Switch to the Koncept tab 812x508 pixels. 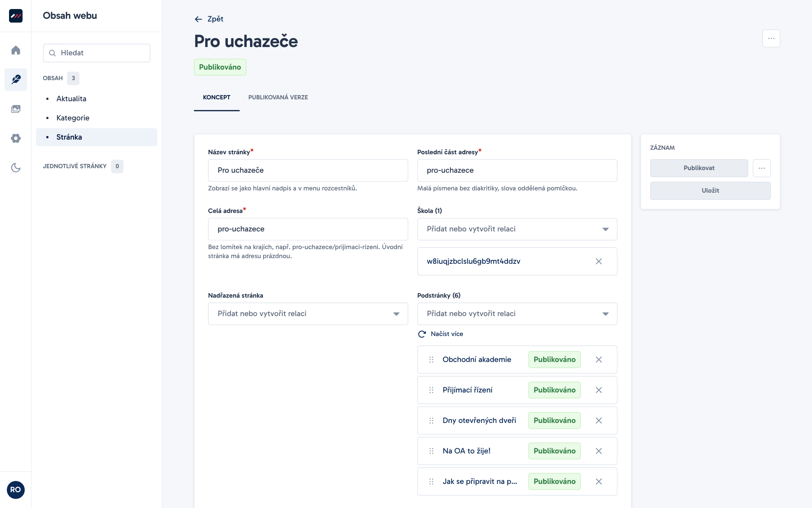[x=217, y=97]
